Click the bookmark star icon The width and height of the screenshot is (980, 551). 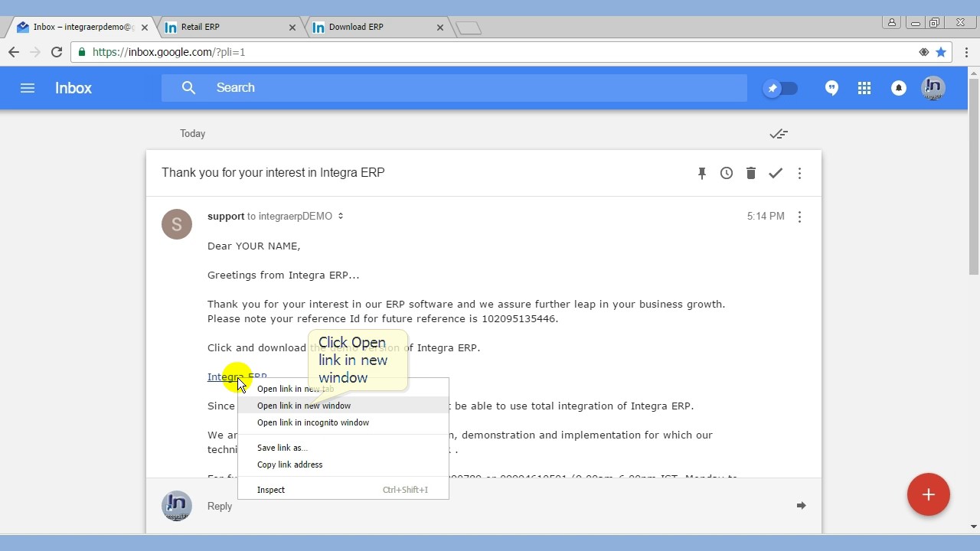coord(941,52)
